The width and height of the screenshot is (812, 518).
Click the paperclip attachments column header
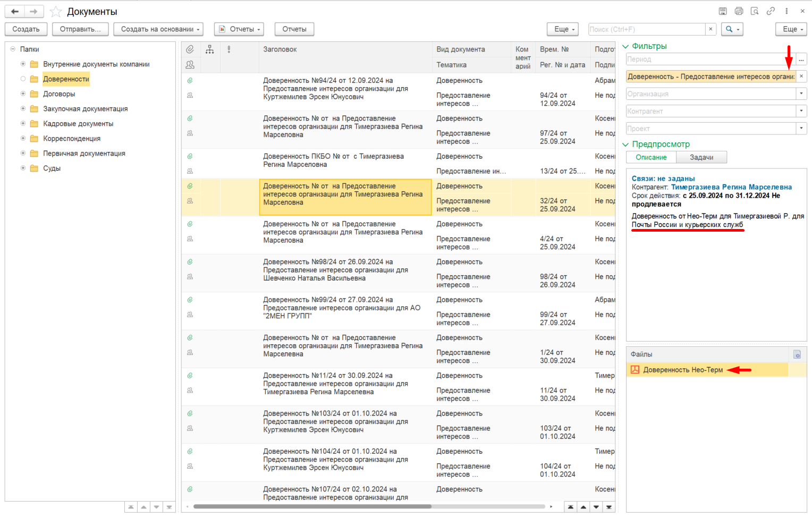point(190,49)
